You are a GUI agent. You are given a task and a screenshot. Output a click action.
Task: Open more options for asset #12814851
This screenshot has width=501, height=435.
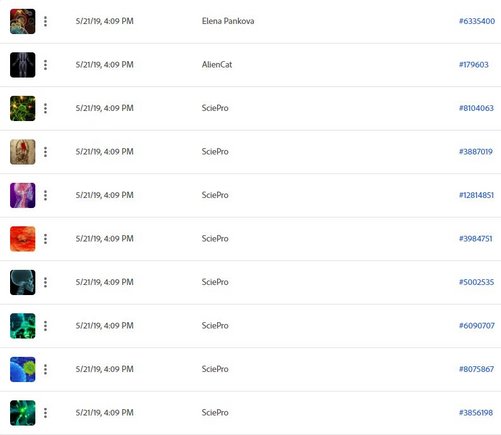click(x=45, y=195)
